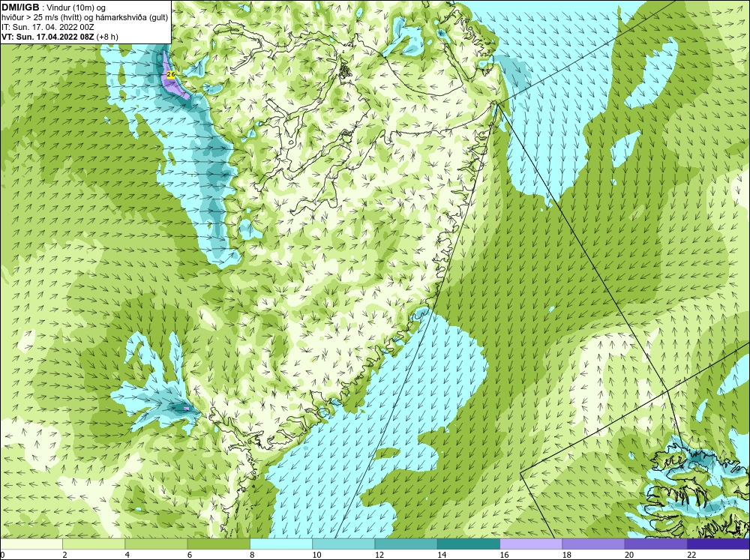Click the scale tick label 12

(379, 555)
